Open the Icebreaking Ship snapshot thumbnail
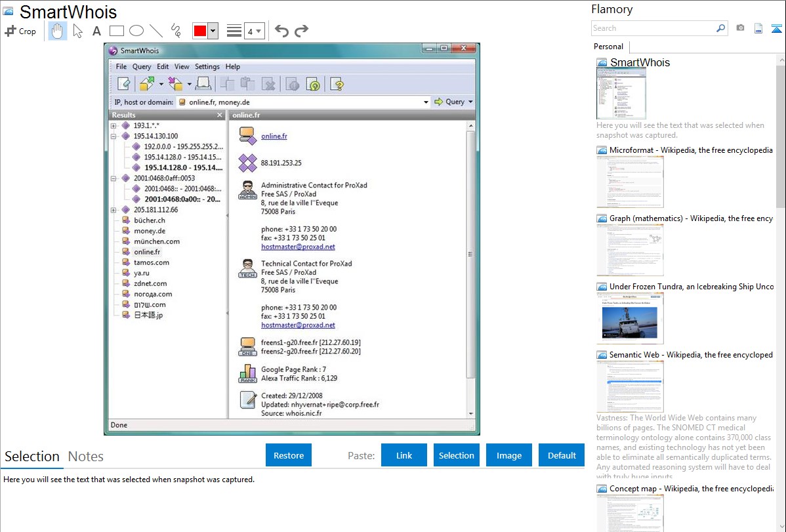Screen dimensions: 786x532 (x=630, y=318)
